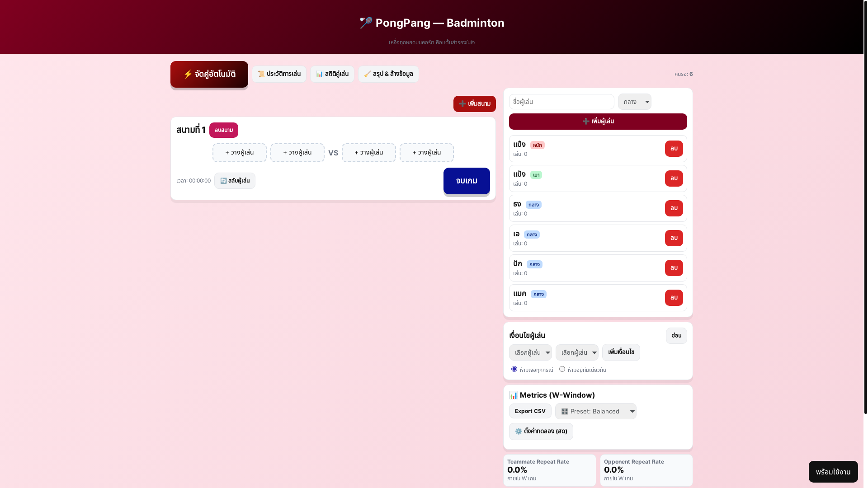Click the กลาง badge next to ธง
This screenshot has height=488, width=868.
tap(533, 205)
